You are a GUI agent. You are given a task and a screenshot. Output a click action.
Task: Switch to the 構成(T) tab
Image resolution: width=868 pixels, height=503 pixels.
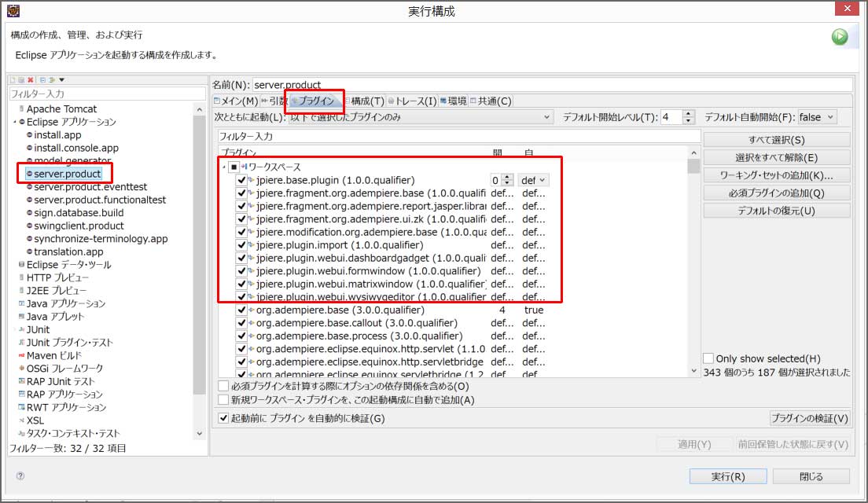point(364,101)
